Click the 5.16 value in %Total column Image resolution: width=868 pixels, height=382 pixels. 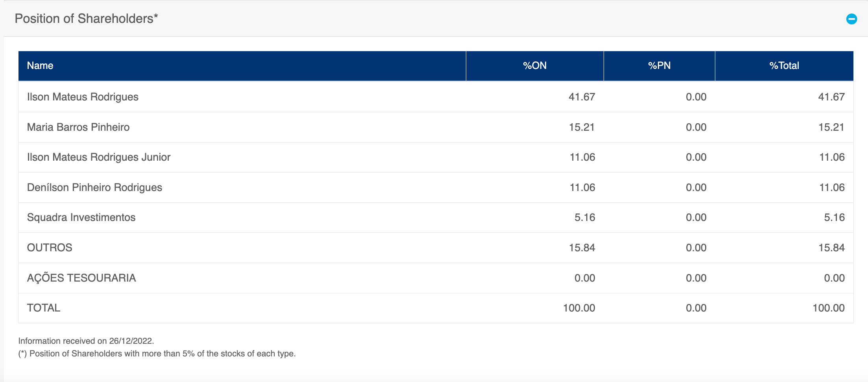point(834,217)
